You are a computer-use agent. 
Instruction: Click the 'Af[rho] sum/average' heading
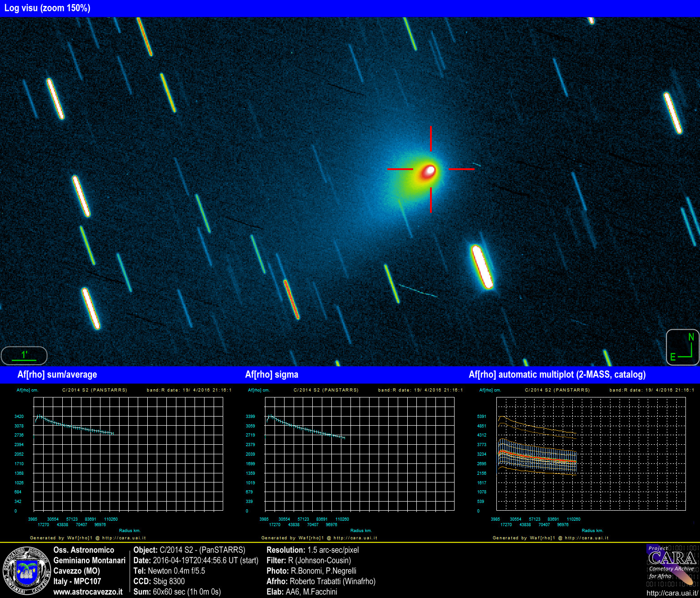coord(57,375)
